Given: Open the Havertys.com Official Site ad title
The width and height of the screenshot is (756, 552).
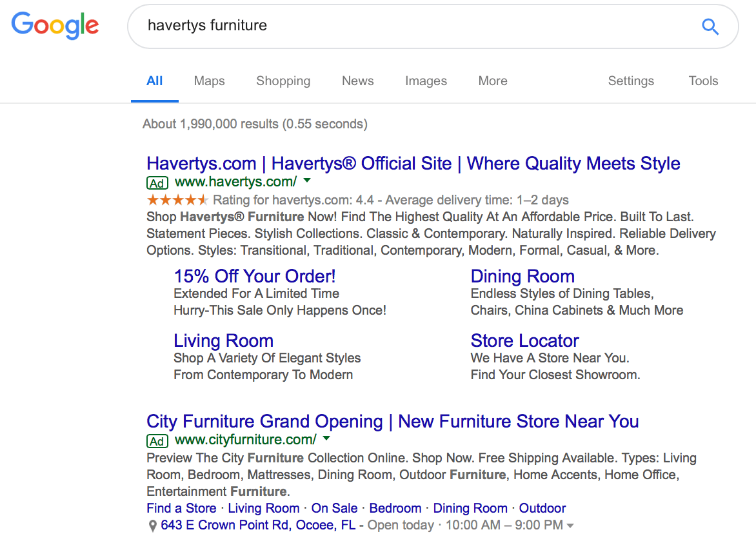Looking at the screenshot, I should pyautogui.click(x=413, y=163).
